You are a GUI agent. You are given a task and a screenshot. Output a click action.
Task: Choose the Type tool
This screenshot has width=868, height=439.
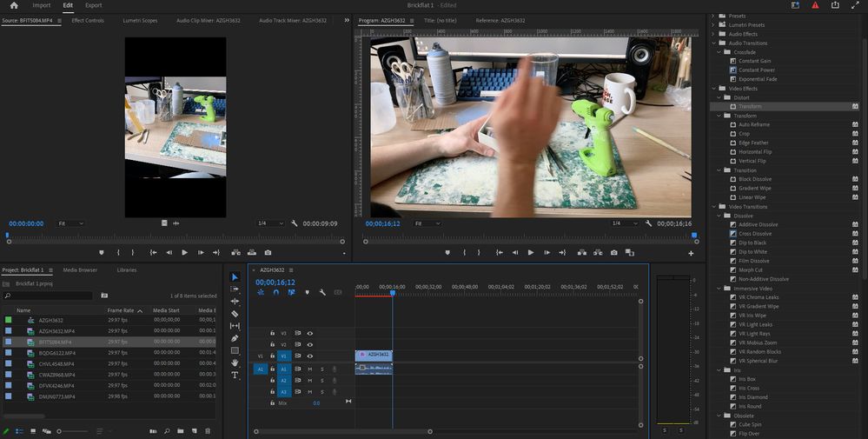(x=235, y=375)
